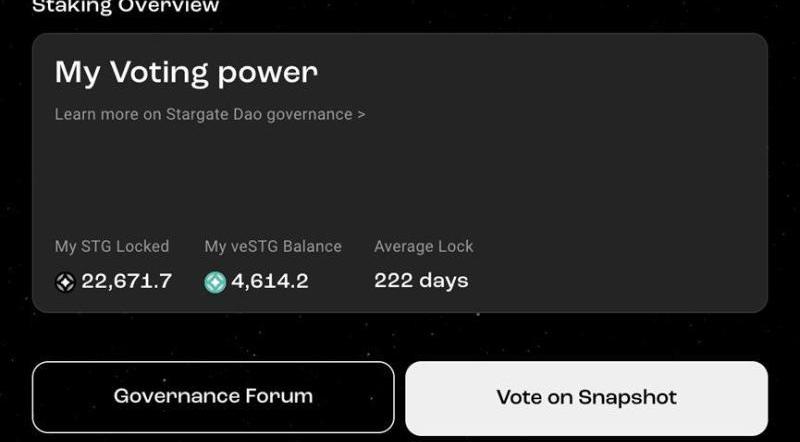
Task: Click the STG token icon
Action: [65, 282]
